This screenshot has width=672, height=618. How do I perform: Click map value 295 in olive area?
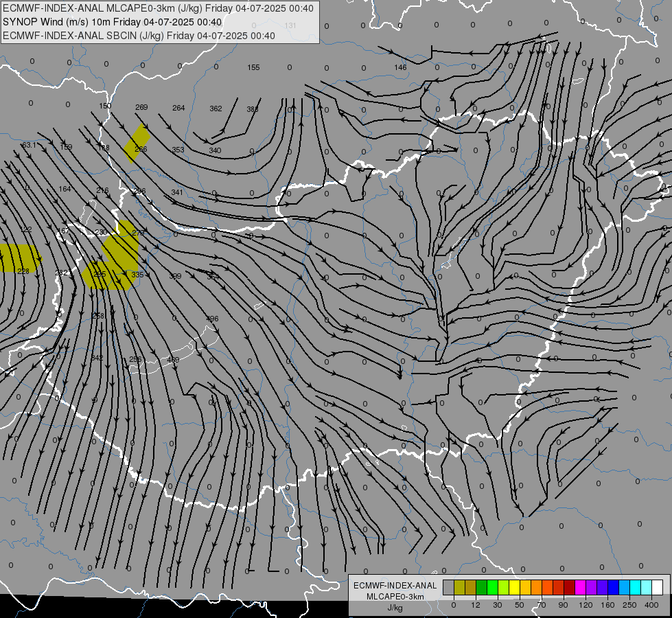100,273
